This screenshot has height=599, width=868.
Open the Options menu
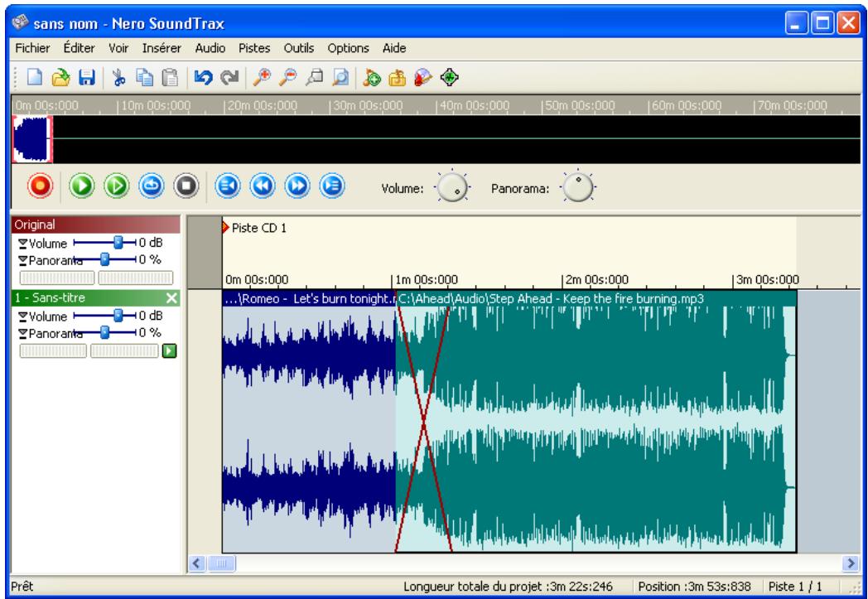(348, 48)
